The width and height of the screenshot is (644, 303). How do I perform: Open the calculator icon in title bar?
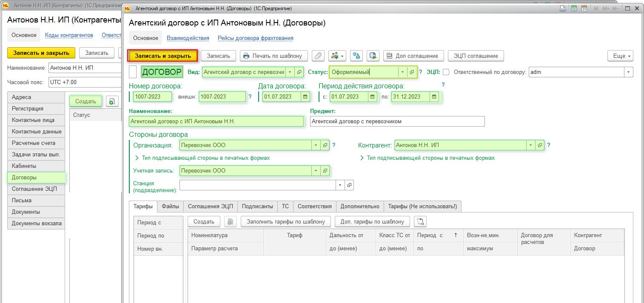coord(574,8)
